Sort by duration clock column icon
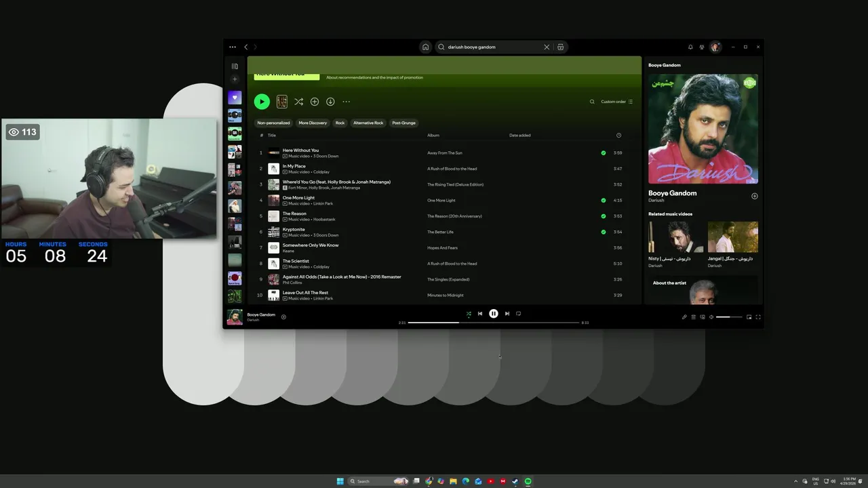The image size is (868, 488). pyautogui.click(x=618, y=135)
